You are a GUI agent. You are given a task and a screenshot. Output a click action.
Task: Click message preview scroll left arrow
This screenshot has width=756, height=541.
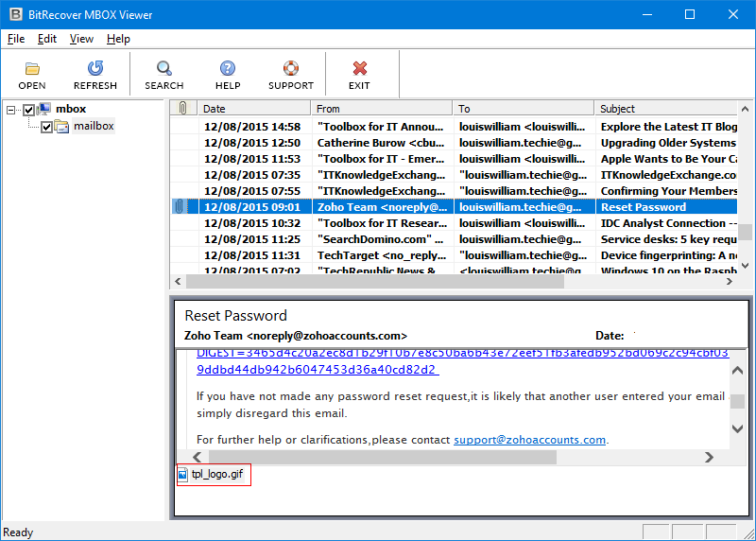coord(198,457)
